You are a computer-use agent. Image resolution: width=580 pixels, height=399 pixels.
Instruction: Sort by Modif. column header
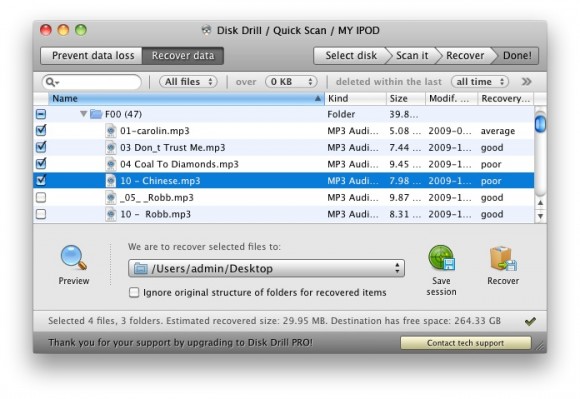[x=451, y=99]
